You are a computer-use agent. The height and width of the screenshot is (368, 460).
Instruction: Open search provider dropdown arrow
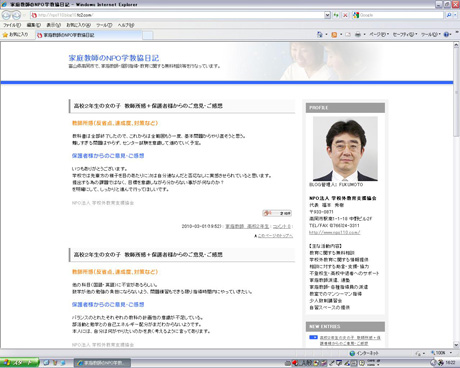(x=456, y=15)
